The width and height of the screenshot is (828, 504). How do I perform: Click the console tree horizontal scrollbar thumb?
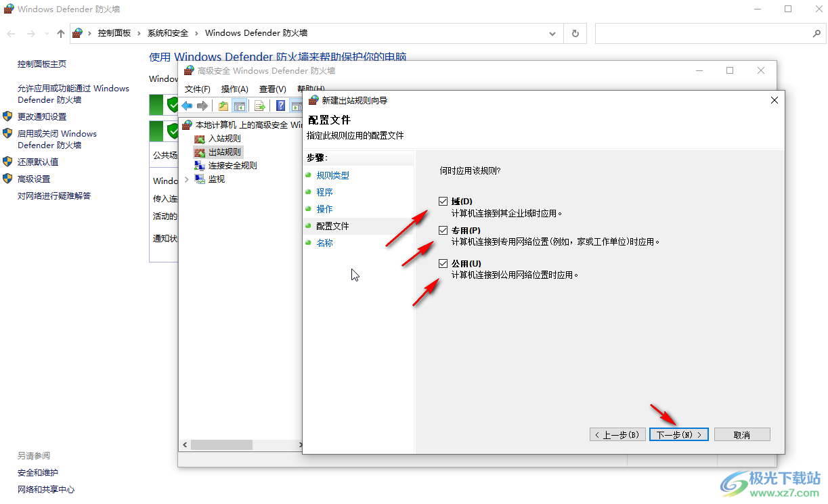coord(221,445)
